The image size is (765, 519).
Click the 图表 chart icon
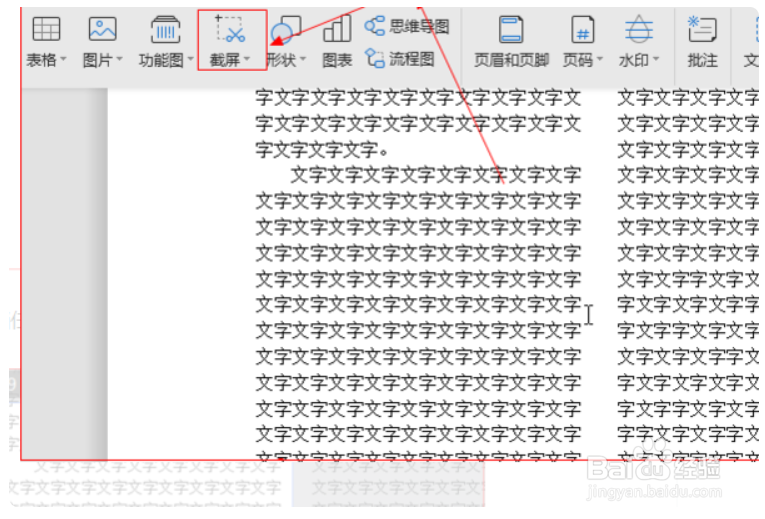tap(337, 28)
